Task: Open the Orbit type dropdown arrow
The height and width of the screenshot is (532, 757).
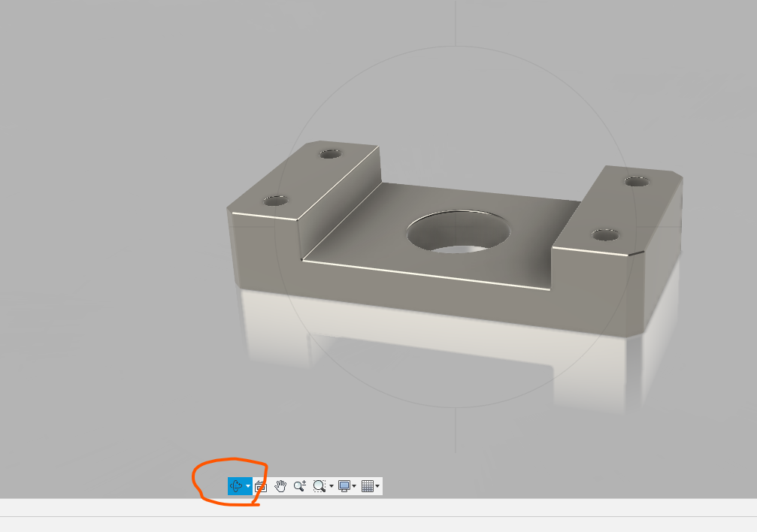Action: tap(248, 486)
